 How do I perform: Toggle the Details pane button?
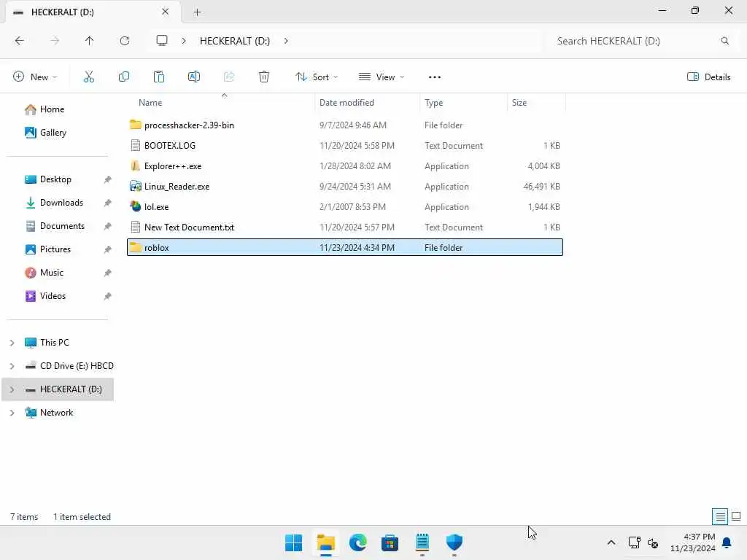tap(709, 77)
